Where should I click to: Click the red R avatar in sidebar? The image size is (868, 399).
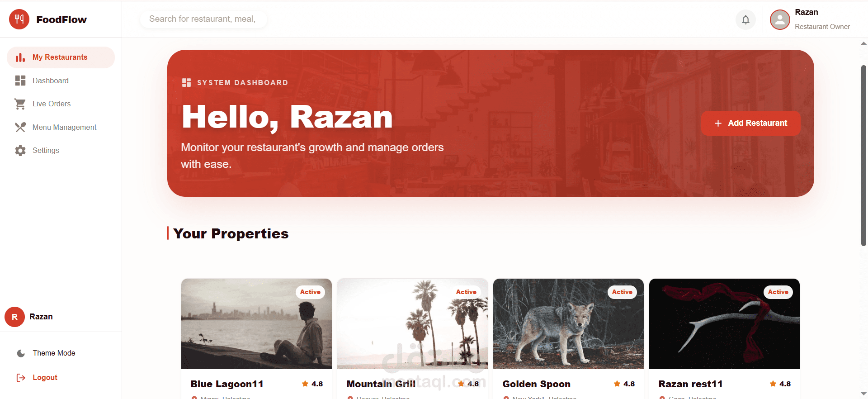click(x=14, y=317)
